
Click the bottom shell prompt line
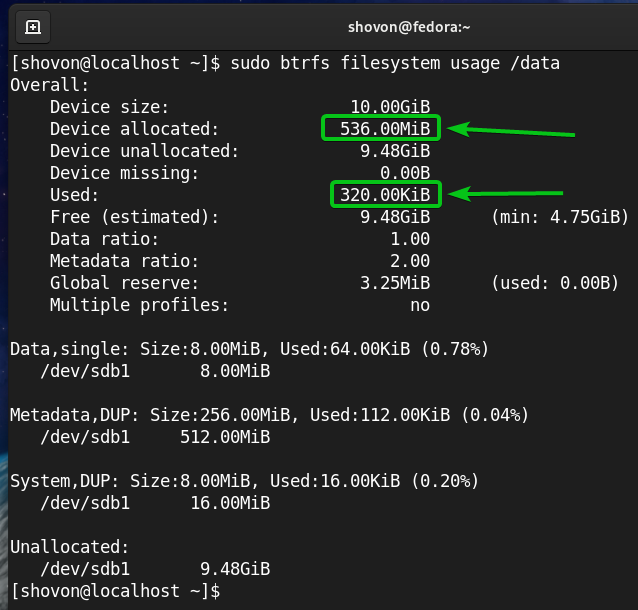(x=115, y=591)
